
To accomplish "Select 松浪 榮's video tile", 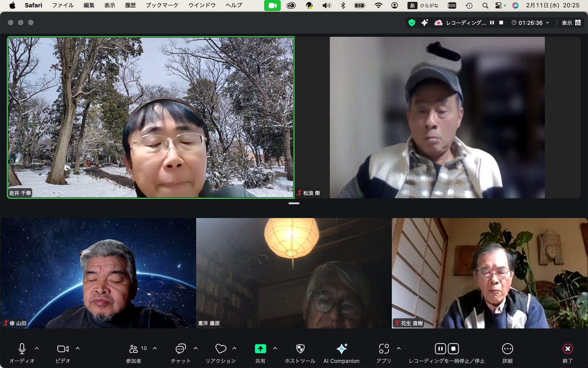I will pyautogui.click(x=437, y=118).
